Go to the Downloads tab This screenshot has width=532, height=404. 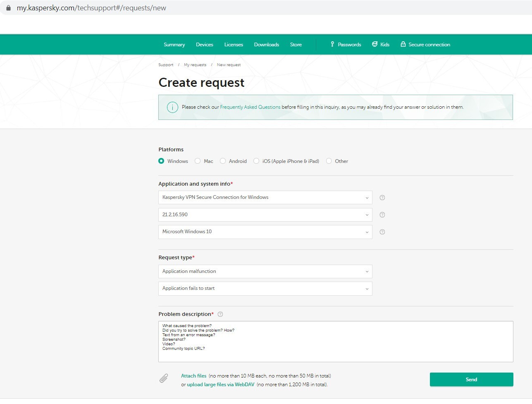coord(267,45)
